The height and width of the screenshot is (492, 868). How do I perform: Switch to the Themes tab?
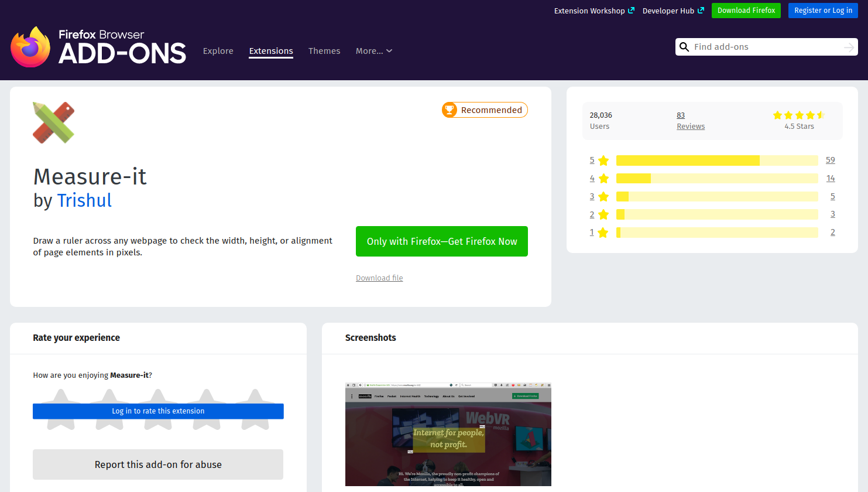[x=324, y=51]
